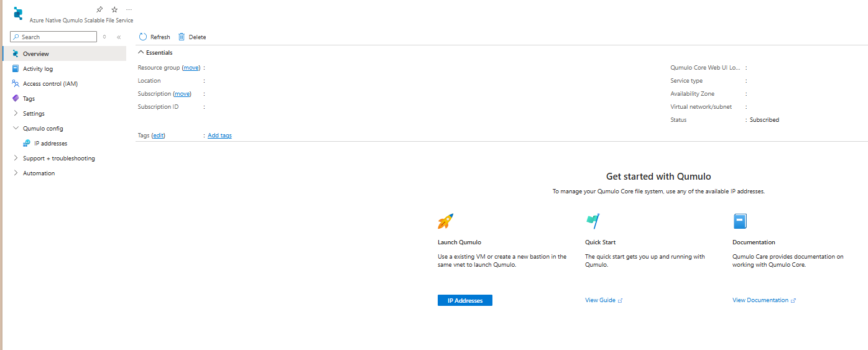Click the Overview icon in sidebar
Viewport: 868px width, 350px height.
(16, 53)
